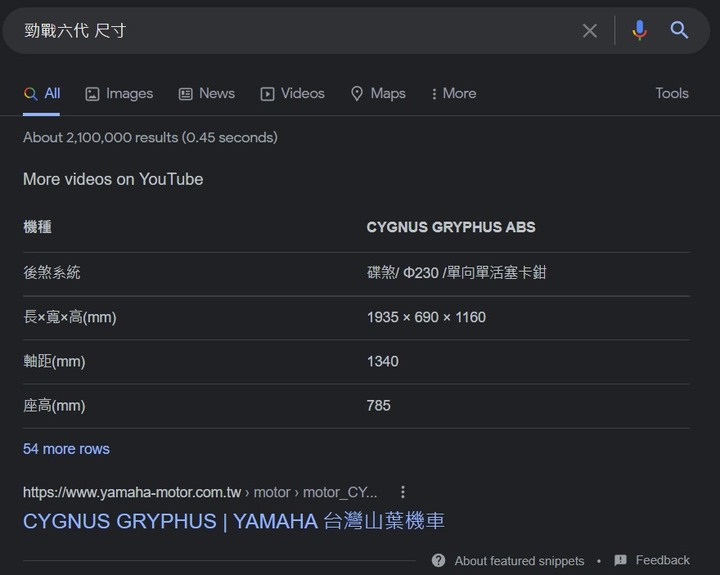
Task: Focus the search box containing 勁戰六代 尺寸
Action: (x=294, y=31)
